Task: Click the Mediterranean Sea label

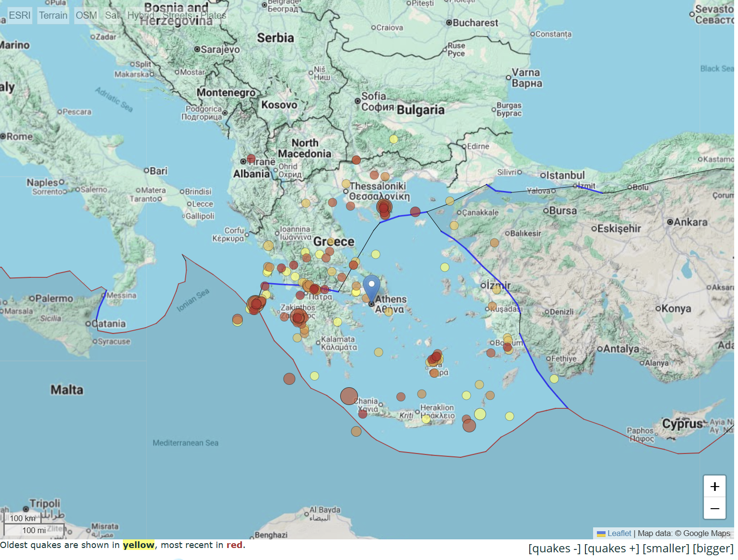Action: coord(185,443)
